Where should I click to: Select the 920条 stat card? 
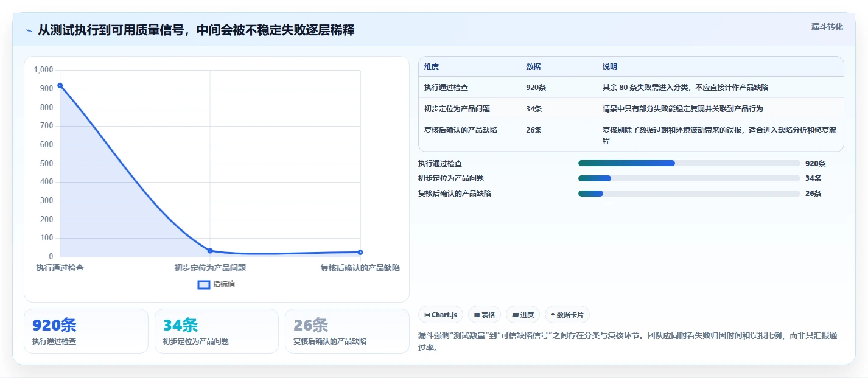[86, 331]
